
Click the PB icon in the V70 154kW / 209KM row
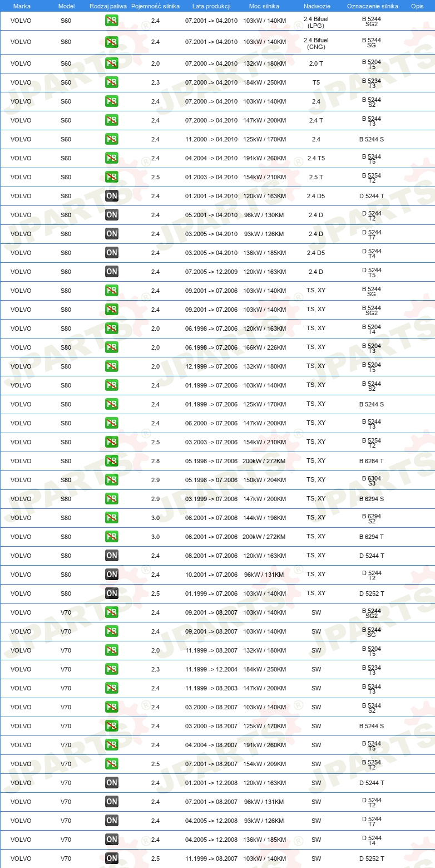(x=112, y=764)
